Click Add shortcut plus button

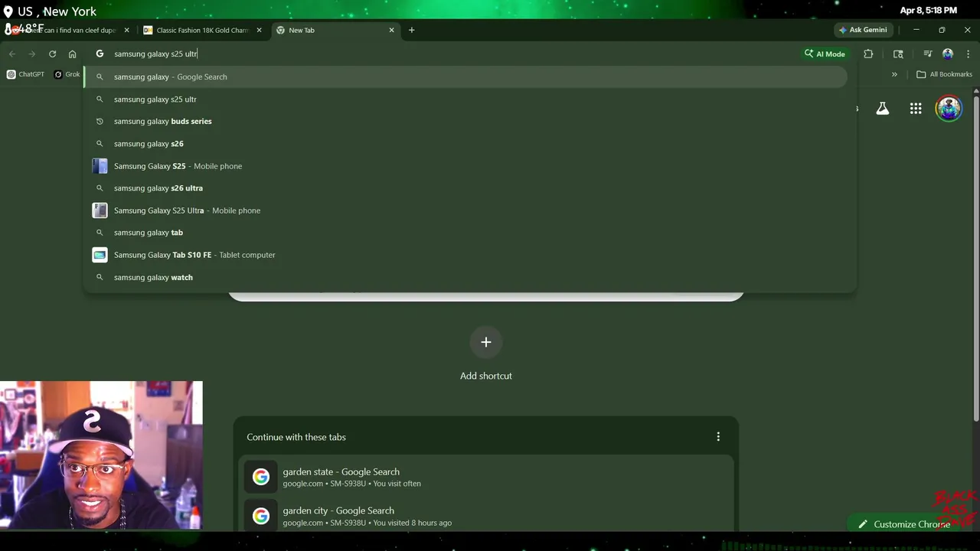(x=485, y=342)
